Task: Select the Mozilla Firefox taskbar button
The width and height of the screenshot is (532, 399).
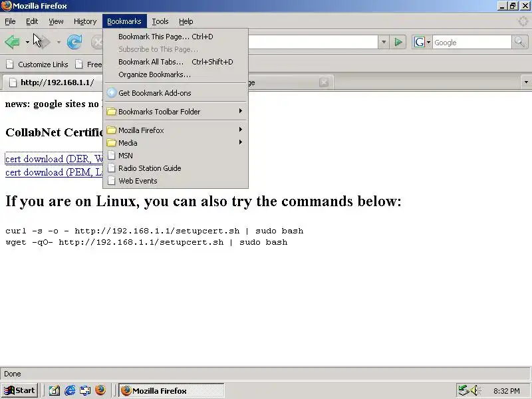Action: point(172,390)
